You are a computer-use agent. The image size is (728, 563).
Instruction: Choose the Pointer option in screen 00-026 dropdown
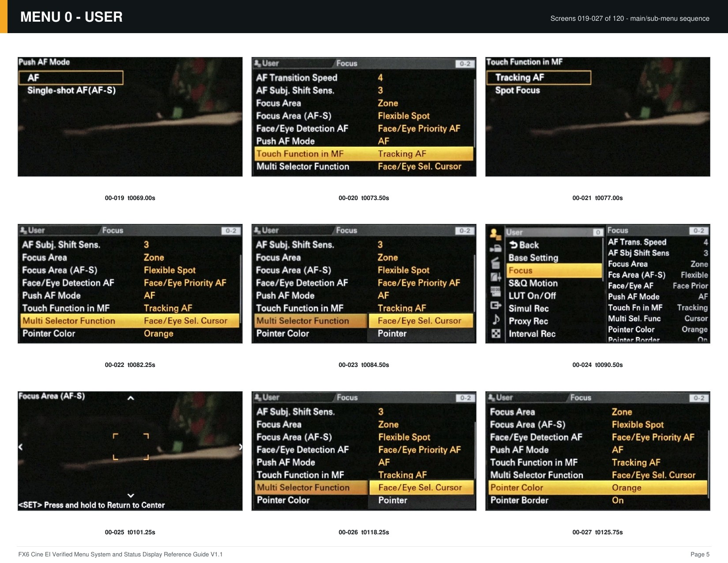420,501
